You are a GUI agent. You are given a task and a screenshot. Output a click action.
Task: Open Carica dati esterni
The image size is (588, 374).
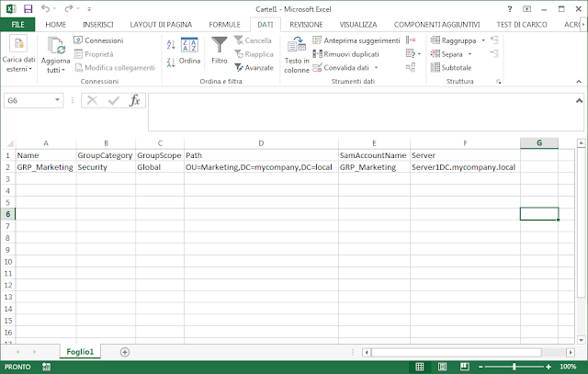tap(18, 54)
